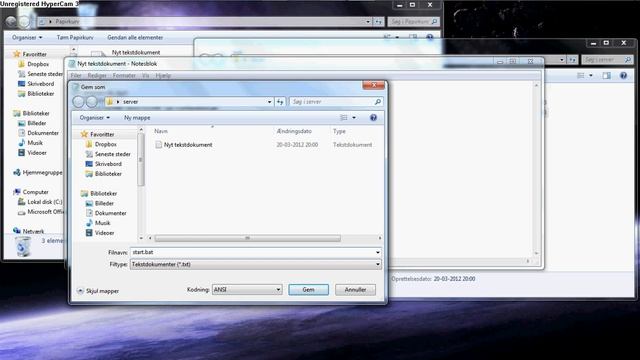
Task: Click server breadcrumb in address bar
Action: (131, 102)
